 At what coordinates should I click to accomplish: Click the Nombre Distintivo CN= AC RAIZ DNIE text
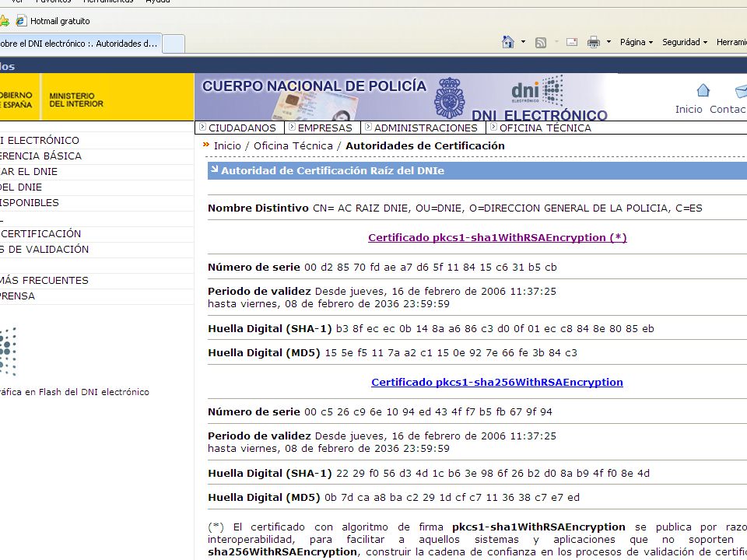pyautogui.click(x=455, y=208)
